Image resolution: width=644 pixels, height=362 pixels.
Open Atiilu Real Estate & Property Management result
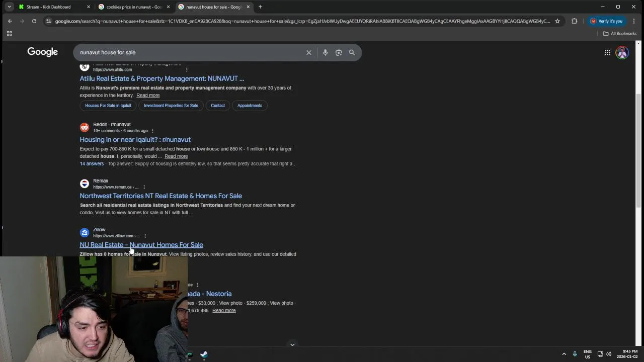162,78
